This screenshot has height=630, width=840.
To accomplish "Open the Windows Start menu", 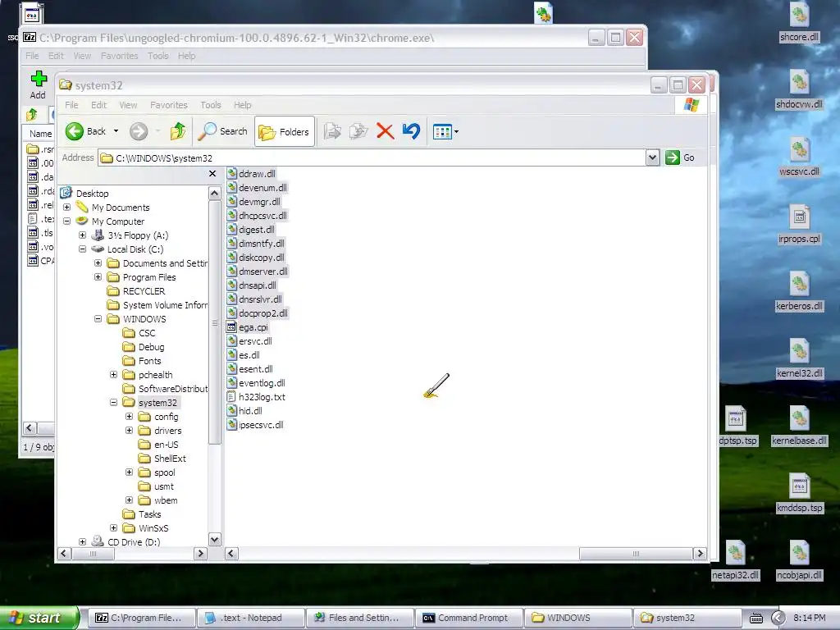I will click(x=39, y=618).
